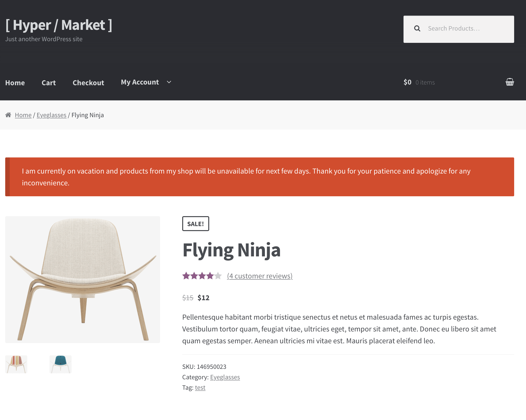Open the 4 customer reviews link

(x=260, y=276)
